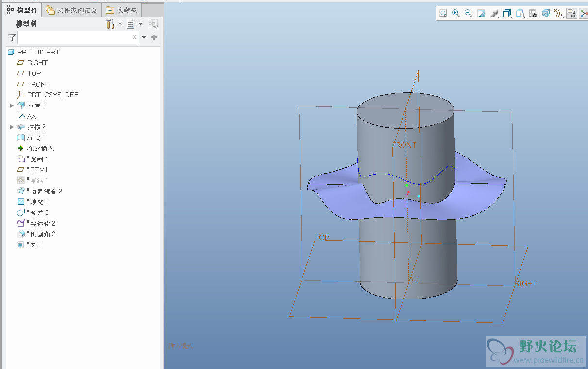Open the view manager icon
The height and width of the screenshot is (369, 588).
520,14
